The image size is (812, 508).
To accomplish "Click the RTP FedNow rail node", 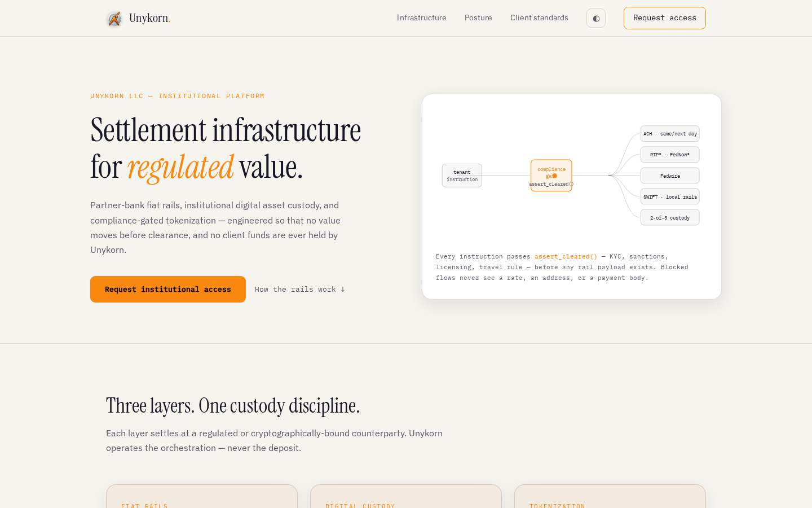I will pyautogui.click(x=670, y=155).
